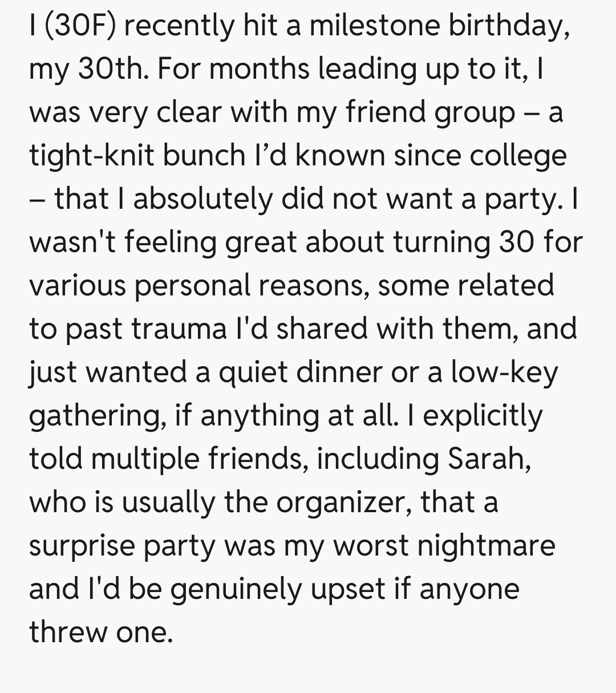Click the word "nightmare" in the paragraph
The height and width of the screenshot is (693, 616).
click(486, 546)
